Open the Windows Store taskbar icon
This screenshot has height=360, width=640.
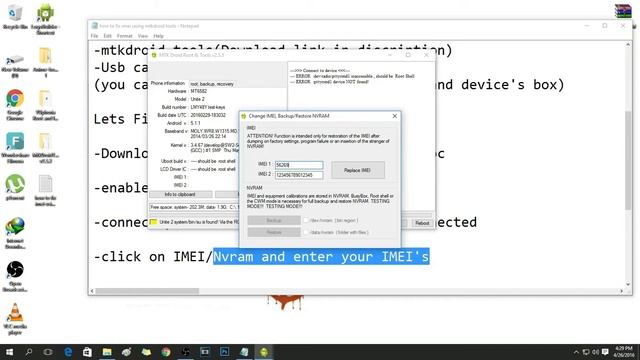click(x=87, y=352)
